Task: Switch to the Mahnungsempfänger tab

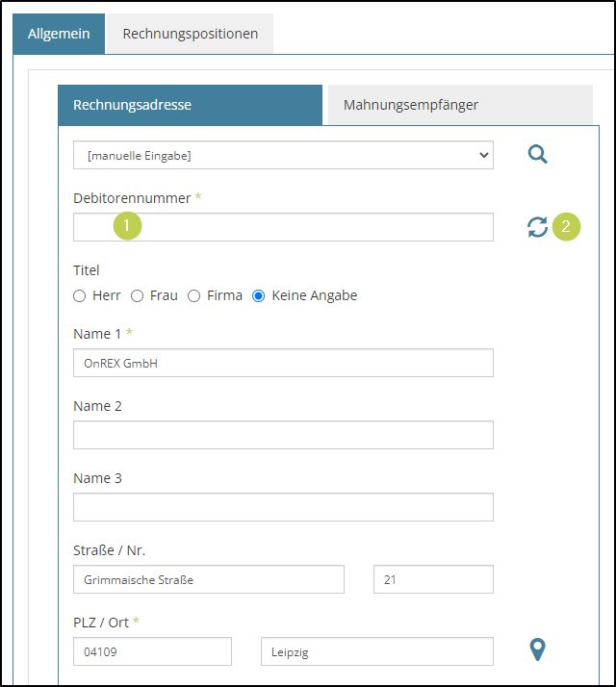Action: pos(411,105)
